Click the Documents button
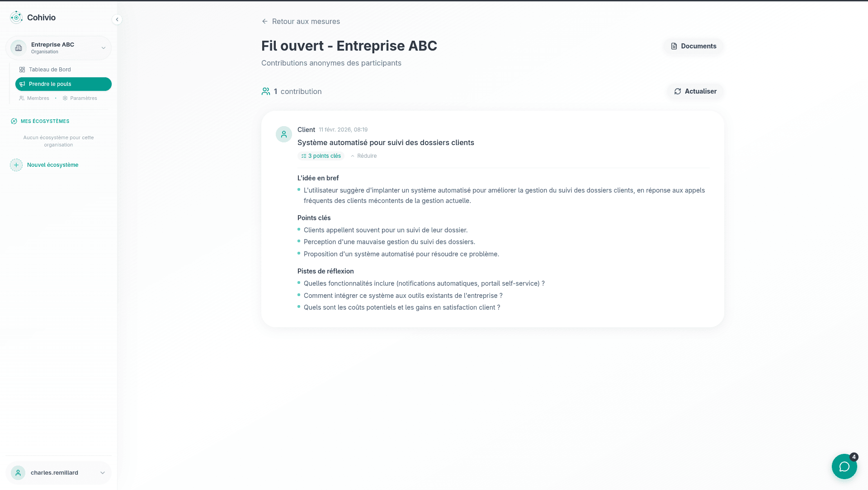Viewport: 868px width, 490px height. pyautogui.click(x=693, y=46)
